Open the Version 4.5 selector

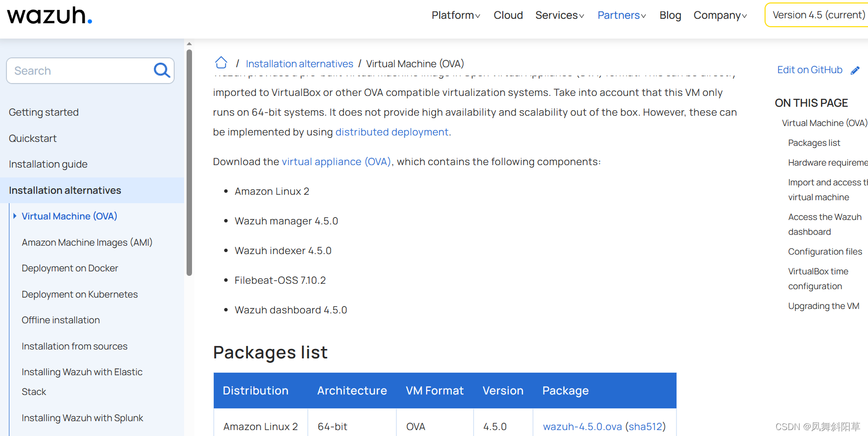click(817, 15)
